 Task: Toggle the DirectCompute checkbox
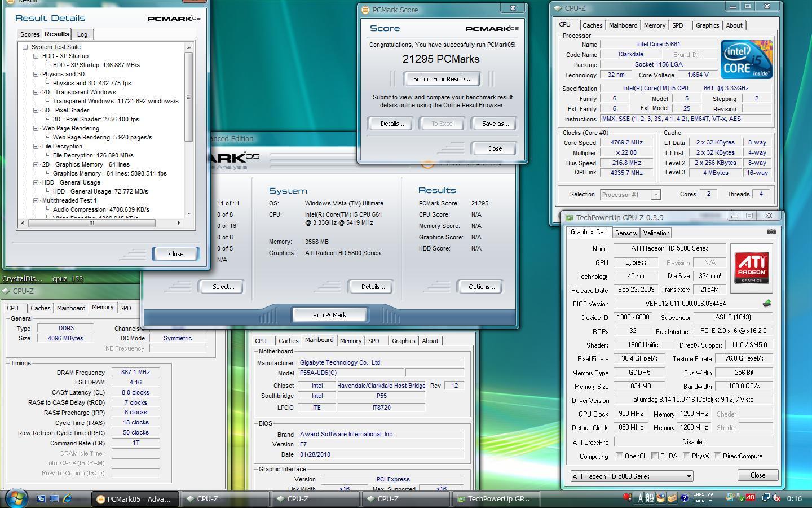tap(717, 456)
